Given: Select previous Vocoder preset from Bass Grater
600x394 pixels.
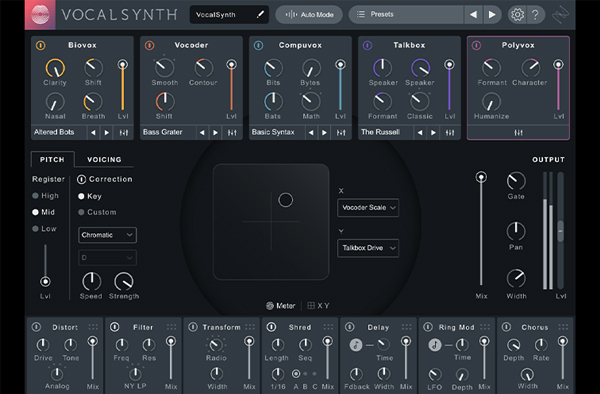Looking at the screenshot, I should (x=202, y=132).
